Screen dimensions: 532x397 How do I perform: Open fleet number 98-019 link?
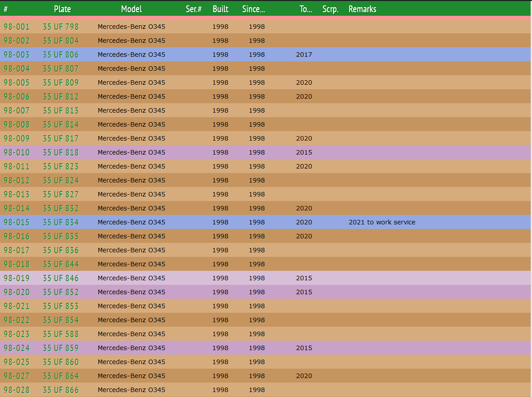click(x=17, y=278)
